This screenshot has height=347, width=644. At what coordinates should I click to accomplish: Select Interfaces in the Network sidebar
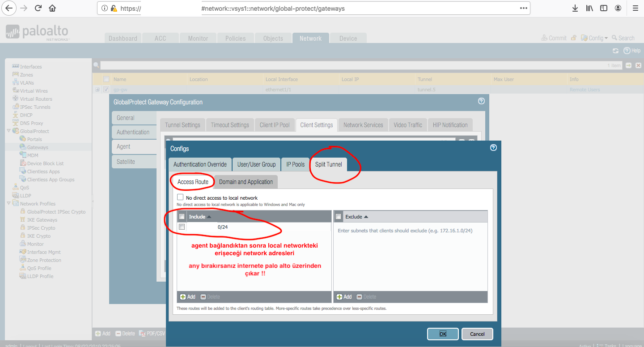30,67
